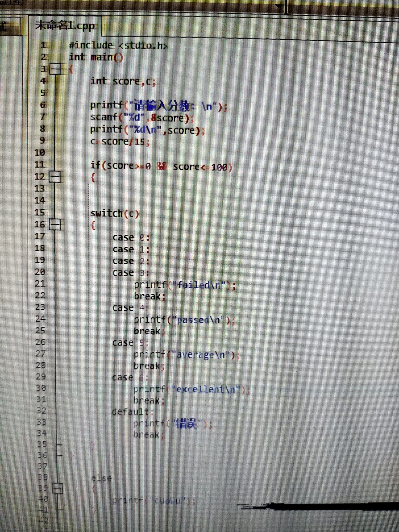The height and width of the screenshot is (532, 399).
Task: Collapse the else block fold at line 39
Action: pyautogui.click(x=57, y=488)
